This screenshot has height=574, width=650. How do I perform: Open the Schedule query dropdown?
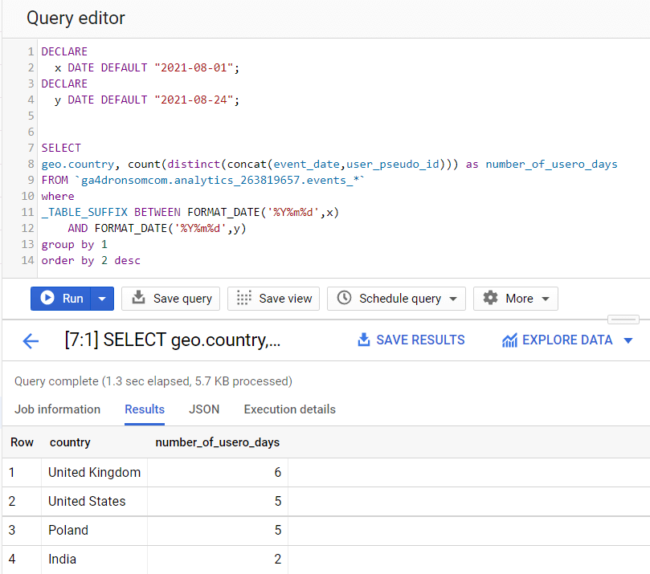[396, 298]
